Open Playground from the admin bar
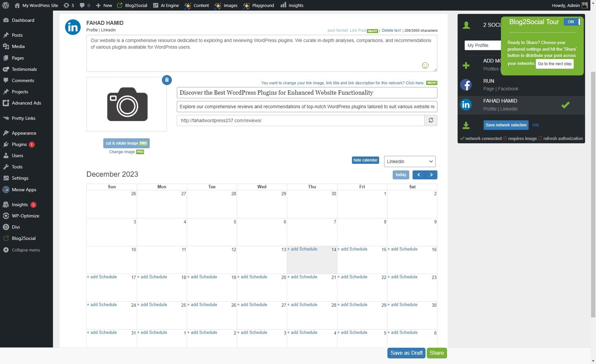 (x=262, y=5)
